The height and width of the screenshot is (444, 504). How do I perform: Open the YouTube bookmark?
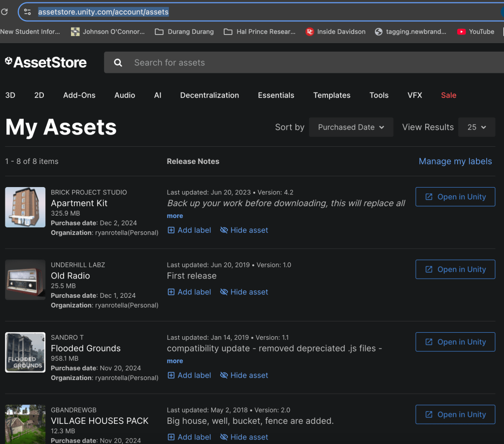pos(475,32)
